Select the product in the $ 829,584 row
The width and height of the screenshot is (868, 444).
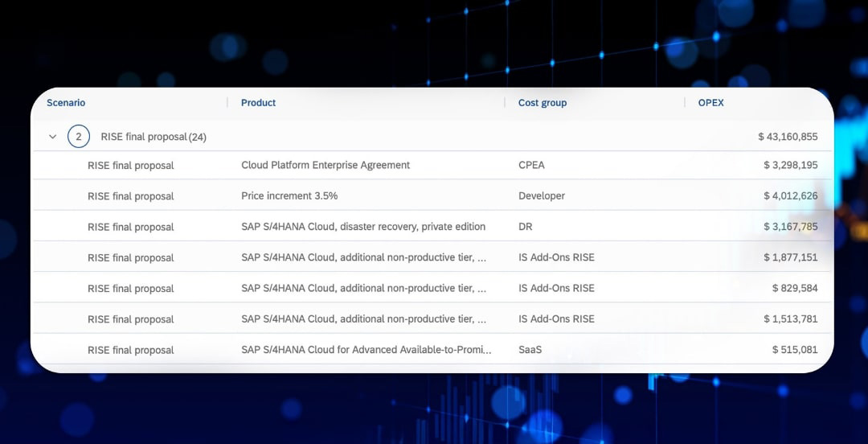[x=364, y=288]
